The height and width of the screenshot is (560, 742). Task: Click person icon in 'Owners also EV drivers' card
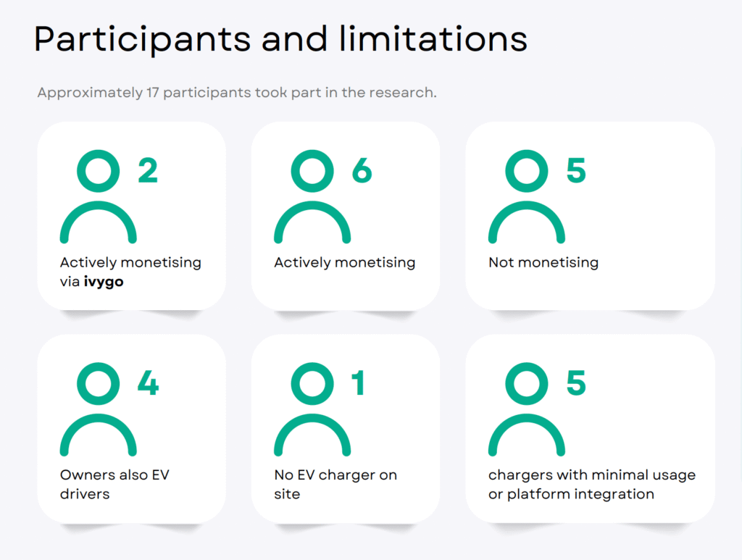[x=99, y=409]
